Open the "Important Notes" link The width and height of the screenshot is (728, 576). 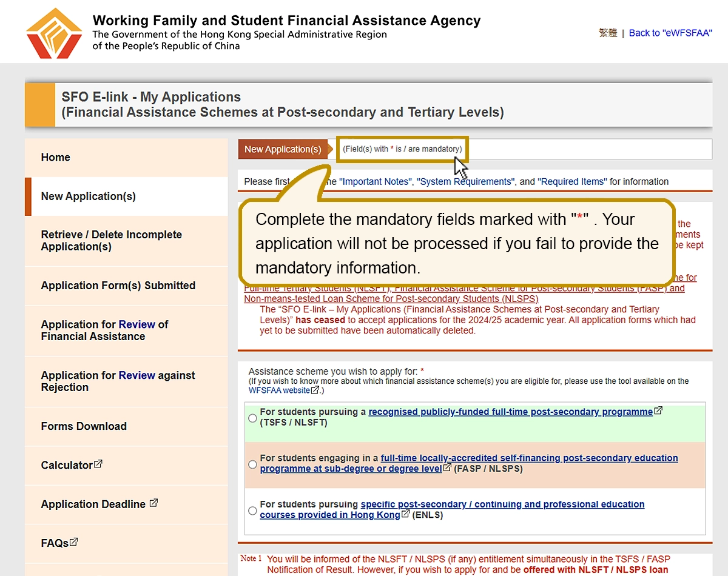click(376, 182)
